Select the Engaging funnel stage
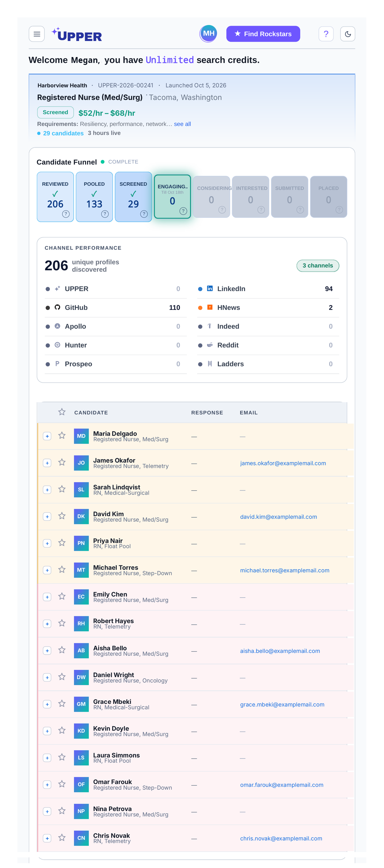The height and width of the screenshot is (868, 384). [172, 197]
